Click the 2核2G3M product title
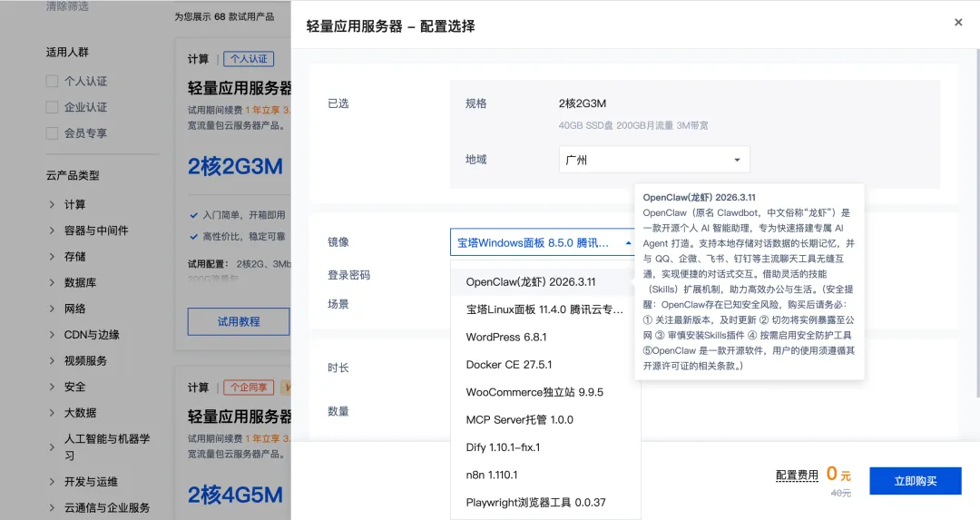Viewport: 980px width, 520px height. [236, 166]
